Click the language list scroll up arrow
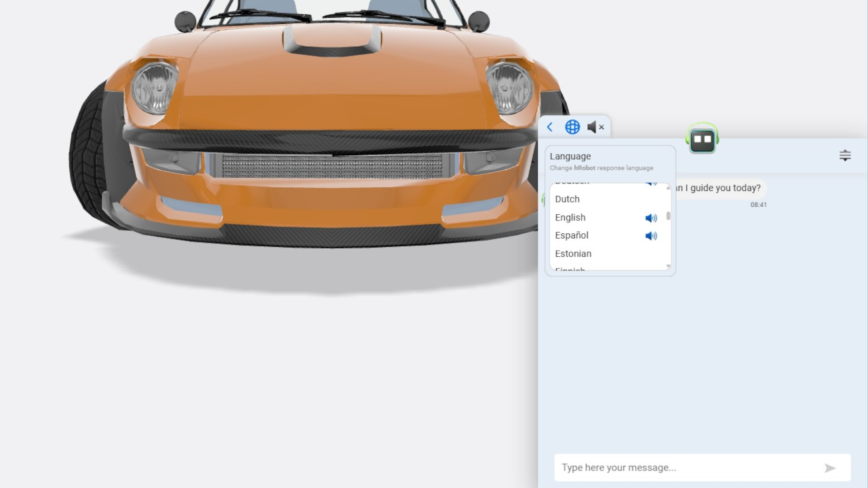868x488 pixels. coord(669,187)
